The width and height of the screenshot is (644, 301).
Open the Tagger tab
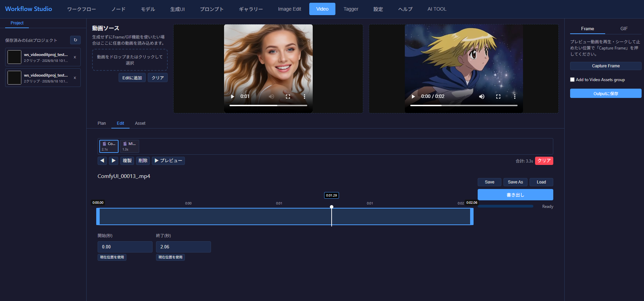click(351, 9)
